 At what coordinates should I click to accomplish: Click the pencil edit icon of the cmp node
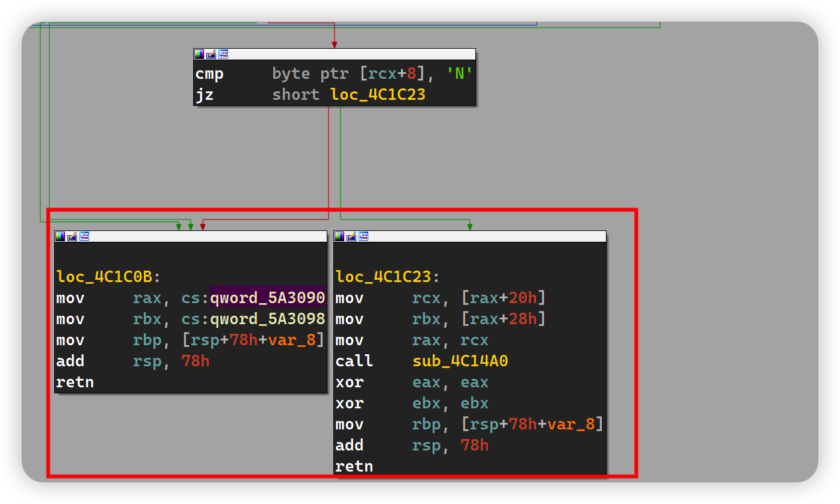211,54
